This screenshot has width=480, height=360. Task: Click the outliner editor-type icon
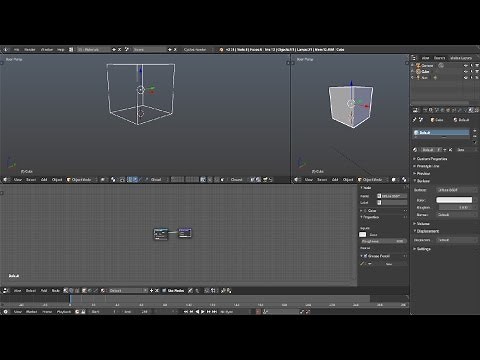point(414,58)
